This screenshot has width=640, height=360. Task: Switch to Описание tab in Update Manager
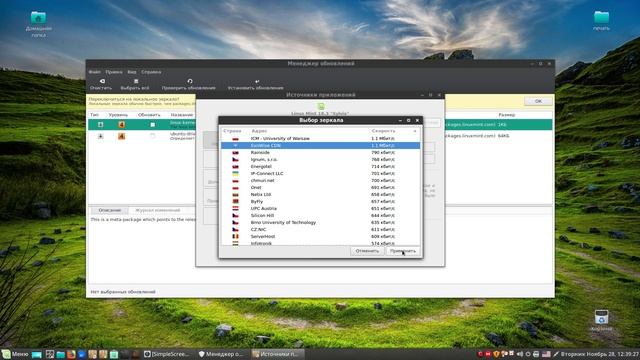pyautogui.click(x=109, y=210)
